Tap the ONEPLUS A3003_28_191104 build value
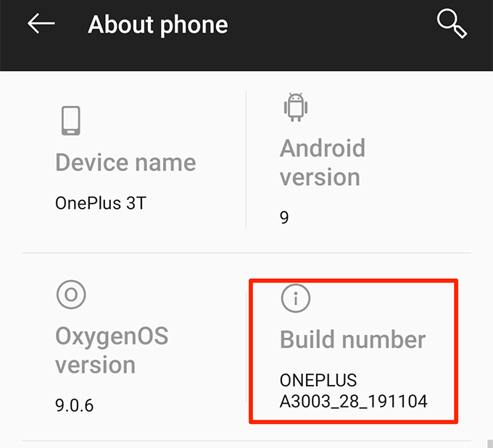Image resolution: width=493 pixels, height=448 pixels. 353,391
